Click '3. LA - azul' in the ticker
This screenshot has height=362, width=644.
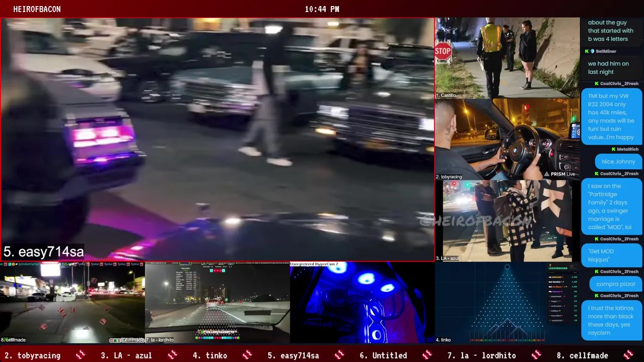tap(126, 355)
